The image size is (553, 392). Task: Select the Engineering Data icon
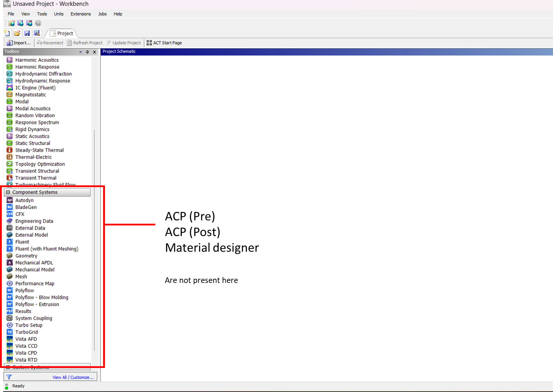10,221
